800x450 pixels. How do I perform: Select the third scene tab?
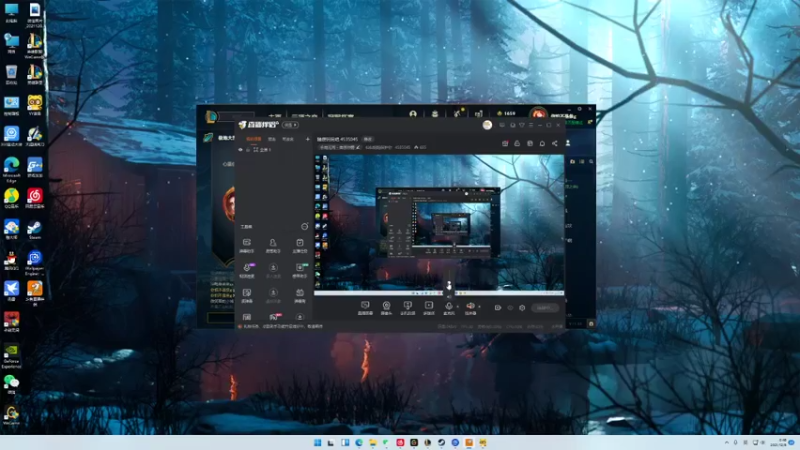(288, 139)
